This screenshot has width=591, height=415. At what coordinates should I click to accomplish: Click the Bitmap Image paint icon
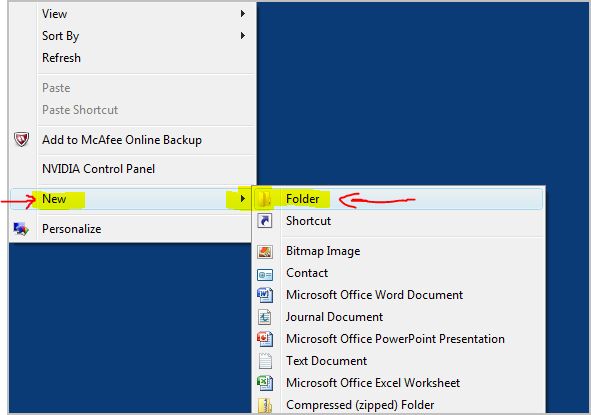pos(265,251)
